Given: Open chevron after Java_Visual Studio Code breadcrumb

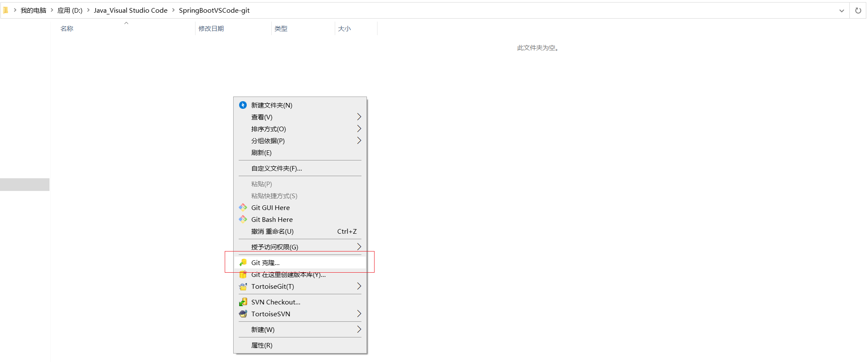Looking at the screenshot, I should (x=173, y=10).
